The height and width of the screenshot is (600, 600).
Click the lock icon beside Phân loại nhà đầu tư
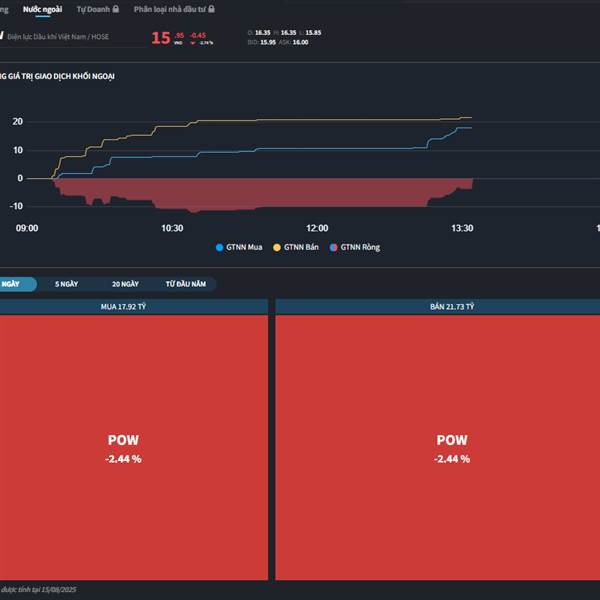(211, 9)
